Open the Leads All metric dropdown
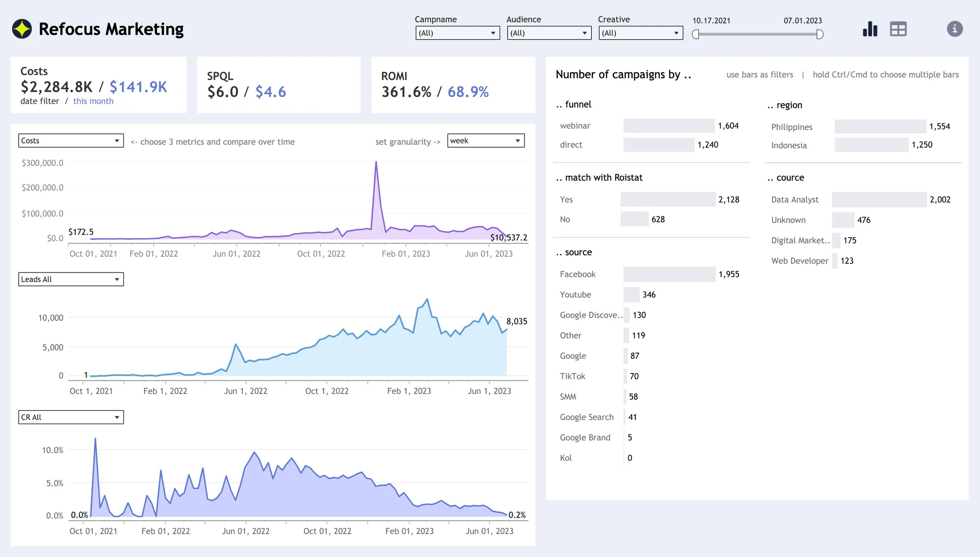The image size is (980, 557). point(71,279)
